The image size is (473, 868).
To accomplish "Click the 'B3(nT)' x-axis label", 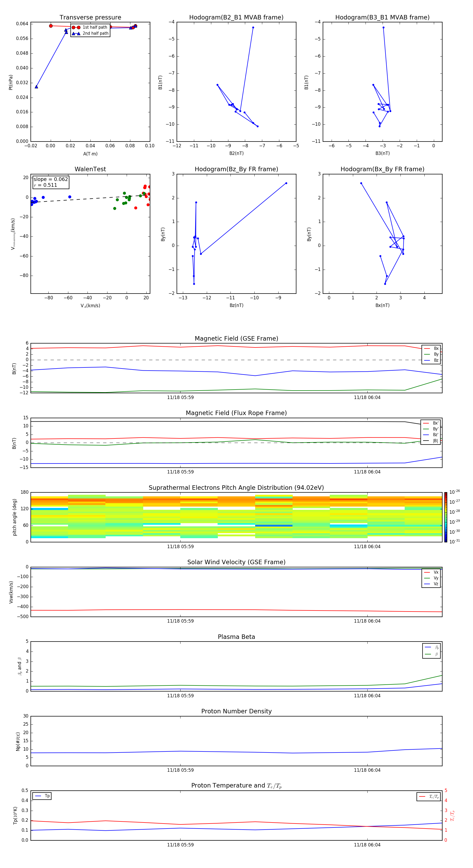I will (x=382, y=153).
